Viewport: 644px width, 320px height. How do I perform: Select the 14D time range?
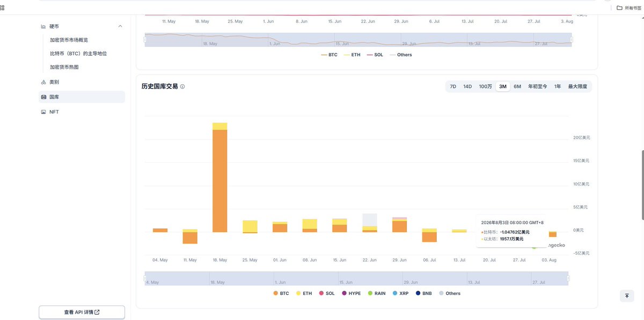click(x=467, y=86)
